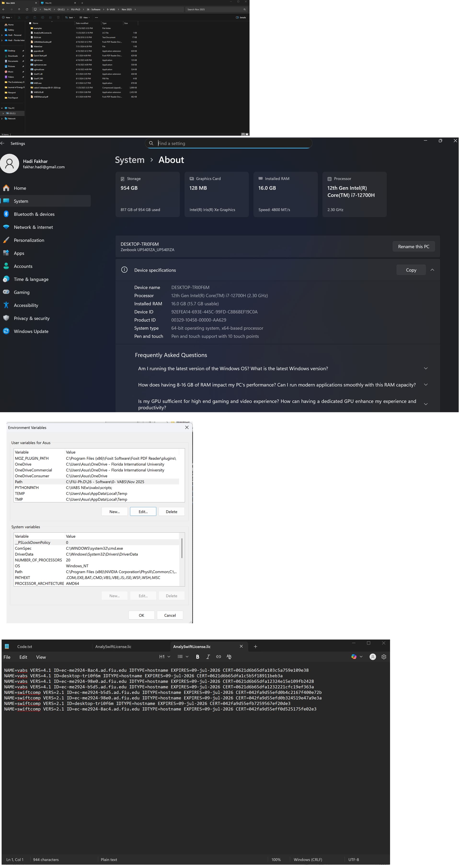460x868 pixels.
Task: Click the Rename this PC button
Action: 413,247
